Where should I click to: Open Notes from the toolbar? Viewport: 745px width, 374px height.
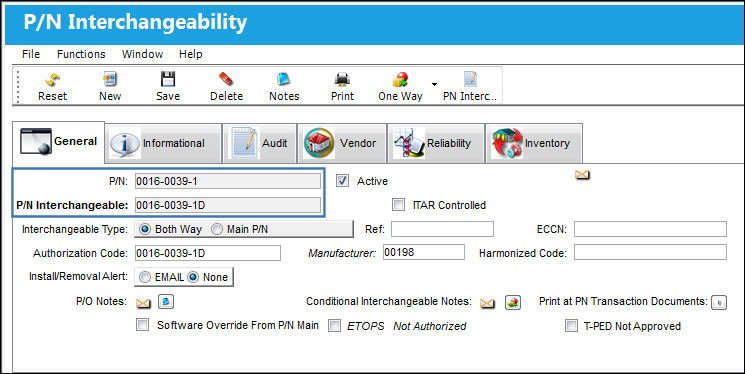point(284,79)
